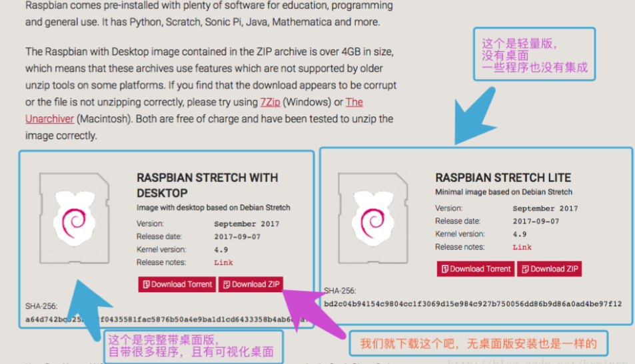Click the zip icon in Lite Download ZIP
This screenshot has width=635, height=364.
525,270
